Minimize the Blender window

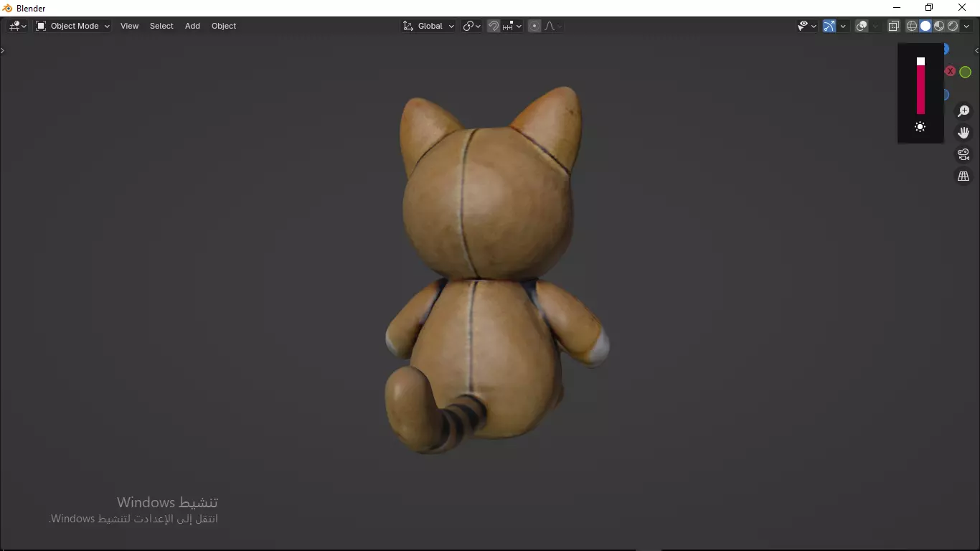[896, 8]
